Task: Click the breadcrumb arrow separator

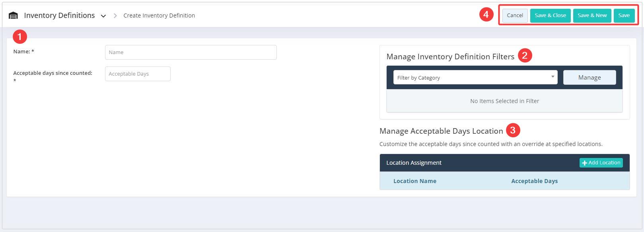Action: click(115, 16)
